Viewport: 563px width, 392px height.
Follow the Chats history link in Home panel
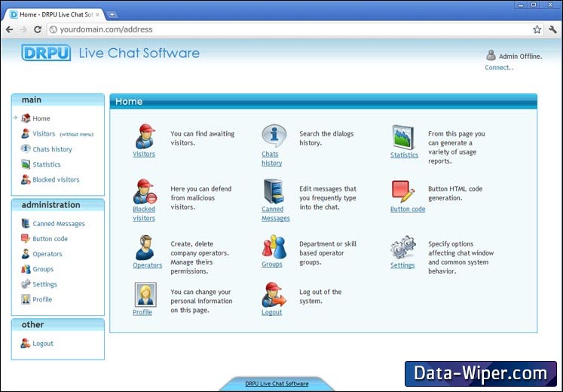272,158
